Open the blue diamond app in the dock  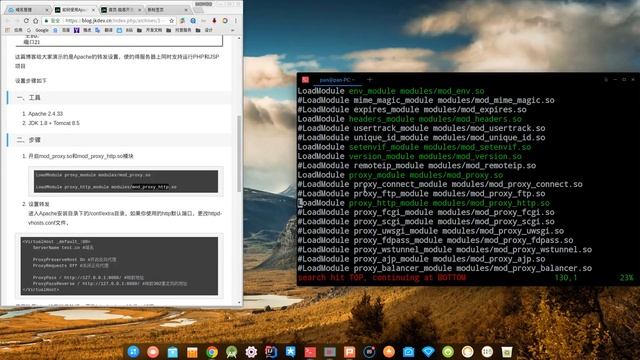coord(428,352)
